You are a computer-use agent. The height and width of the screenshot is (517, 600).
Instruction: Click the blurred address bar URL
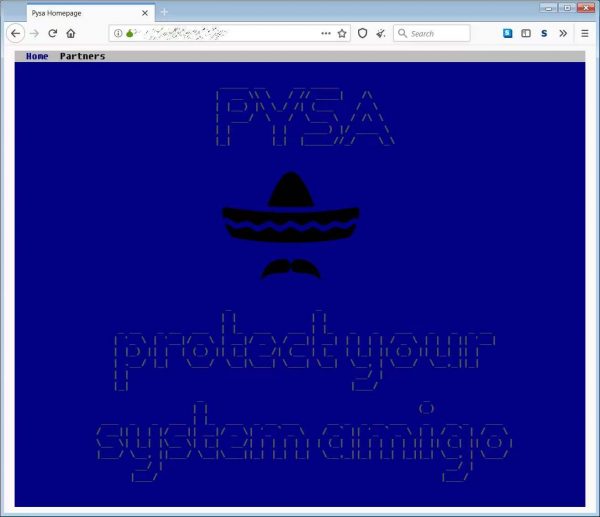(186, 33)
